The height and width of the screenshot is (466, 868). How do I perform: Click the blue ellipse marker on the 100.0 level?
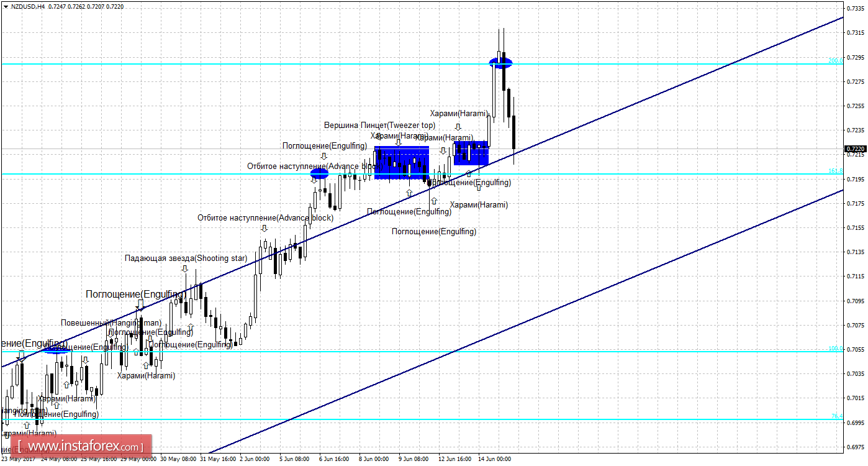[x=58, y=350]
